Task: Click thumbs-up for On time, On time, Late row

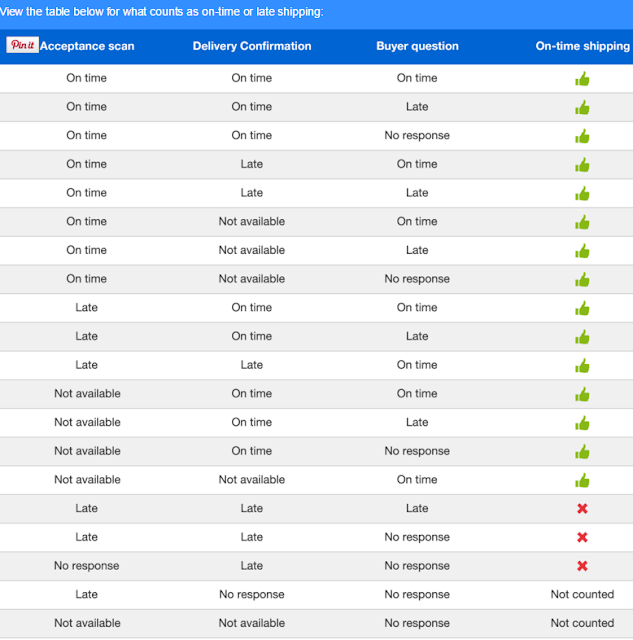Action: coord(582,107)
